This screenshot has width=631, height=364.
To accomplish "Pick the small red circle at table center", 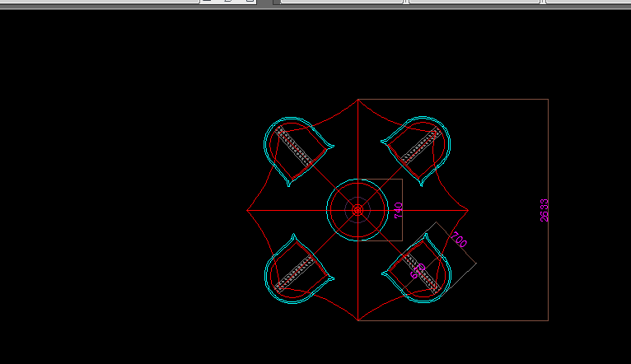I will [358, 210].
